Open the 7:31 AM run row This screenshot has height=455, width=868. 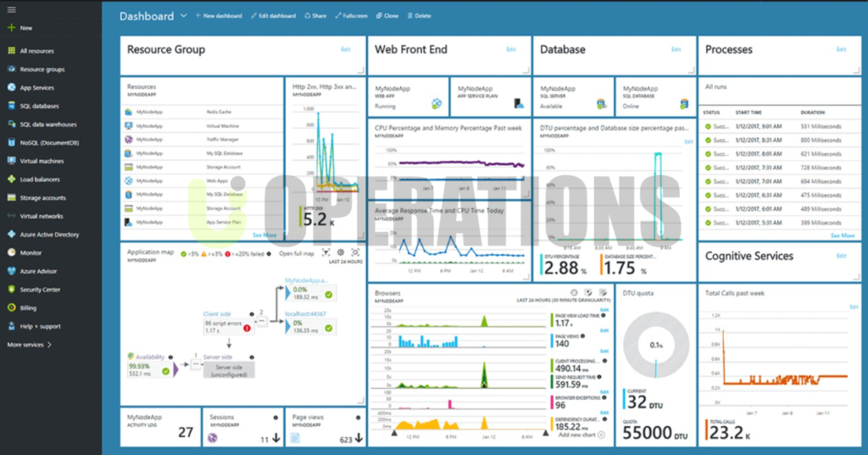[x=780, y=168]
